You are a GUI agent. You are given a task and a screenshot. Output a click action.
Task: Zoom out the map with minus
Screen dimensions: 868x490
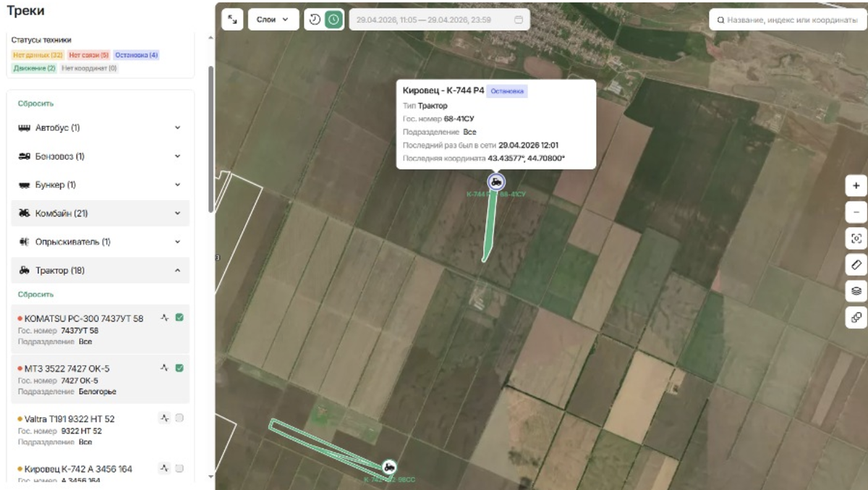(856, 212)
